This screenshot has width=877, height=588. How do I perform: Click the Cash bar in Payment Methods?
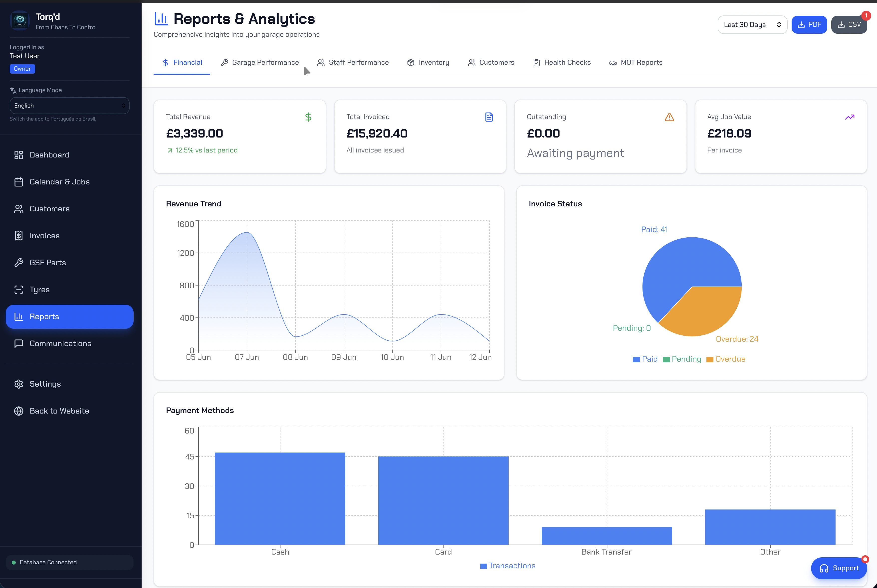pos(280,499)
